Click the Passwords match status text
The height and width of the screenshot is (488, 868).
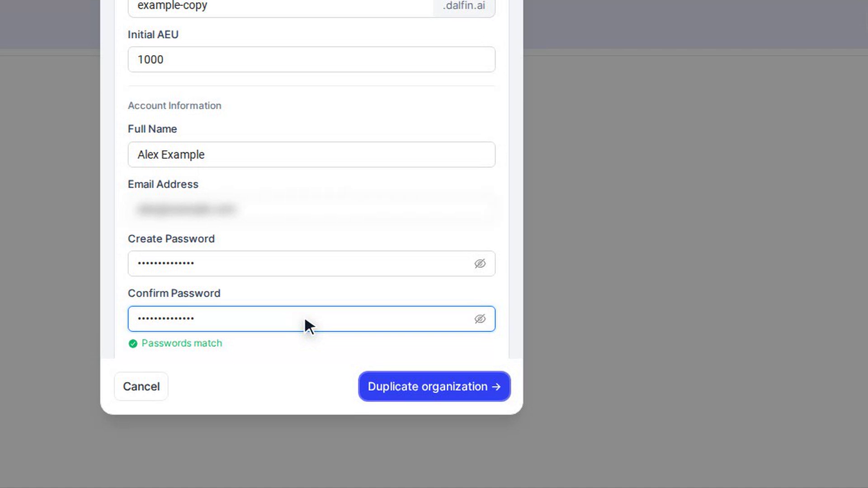[x=182, y=343]
